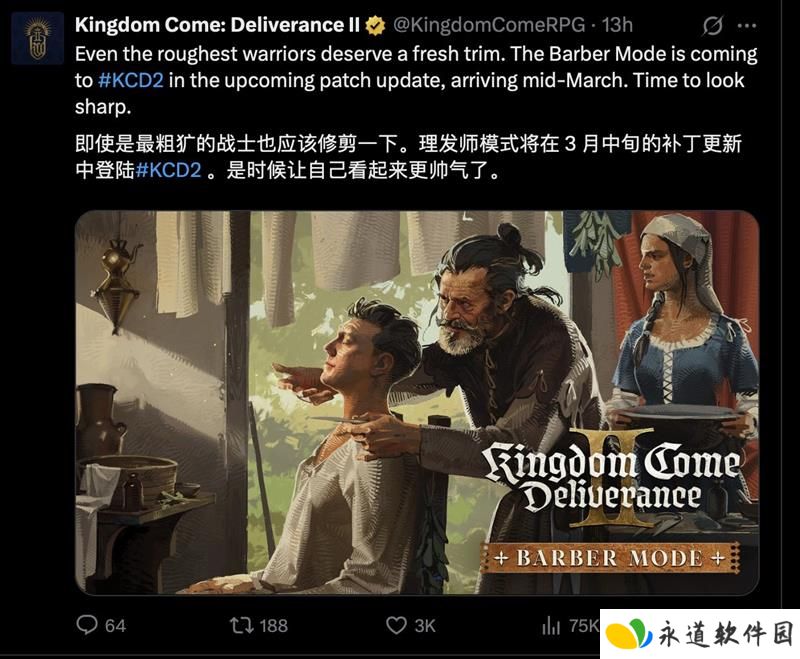Viewport: 800px width, 659px height.
Task: Click the 永道软件园 watermark logo
Action: (x=700, y=635)
